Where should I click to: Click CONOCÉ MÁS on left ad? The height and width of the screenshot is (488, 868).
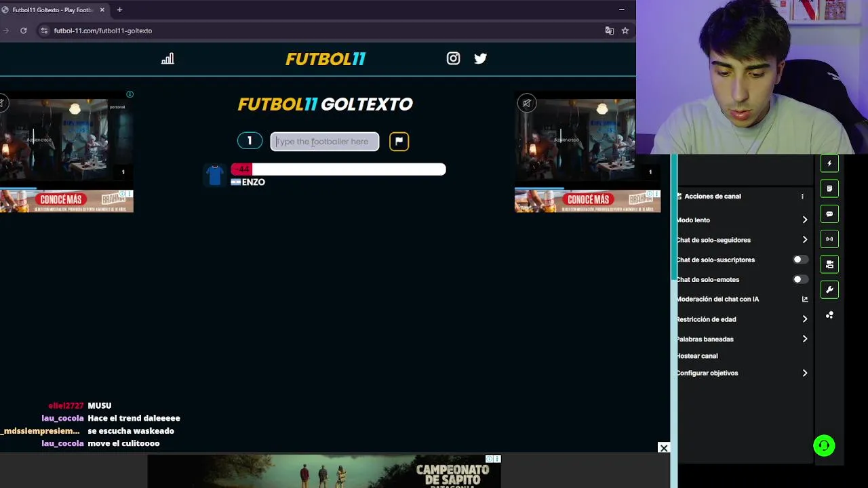tap(61, 199)
